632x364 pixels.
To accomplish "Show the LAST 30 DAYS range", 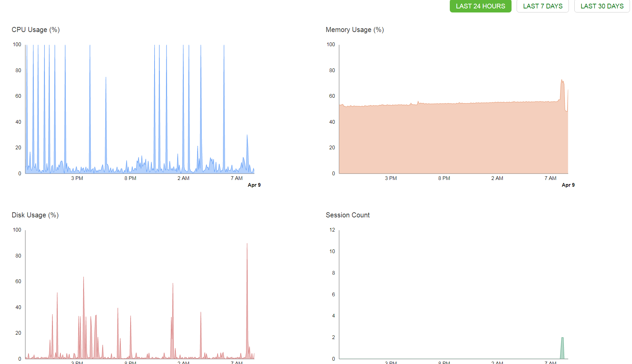I will [602, 6].
